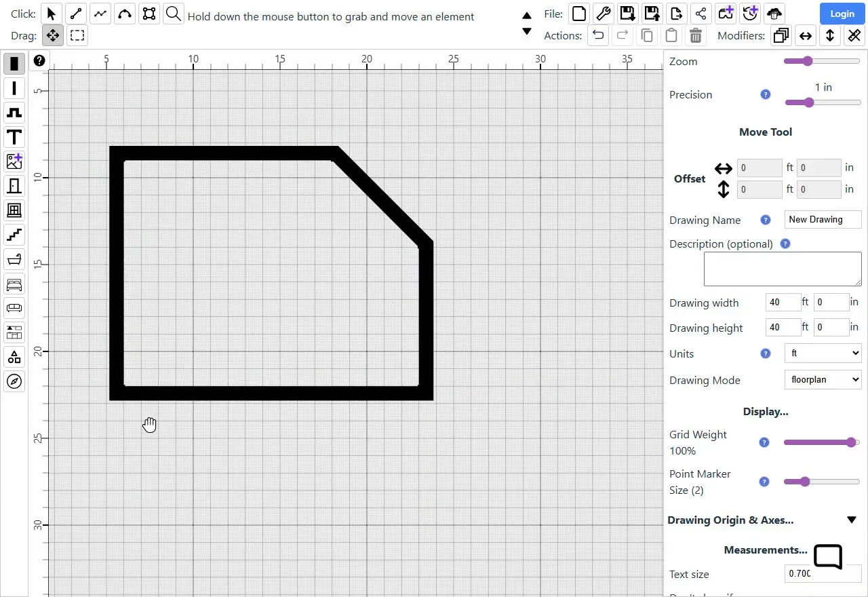Select the text T tool
The height and width of the screenshot is (597, 868).
point(14,137)
